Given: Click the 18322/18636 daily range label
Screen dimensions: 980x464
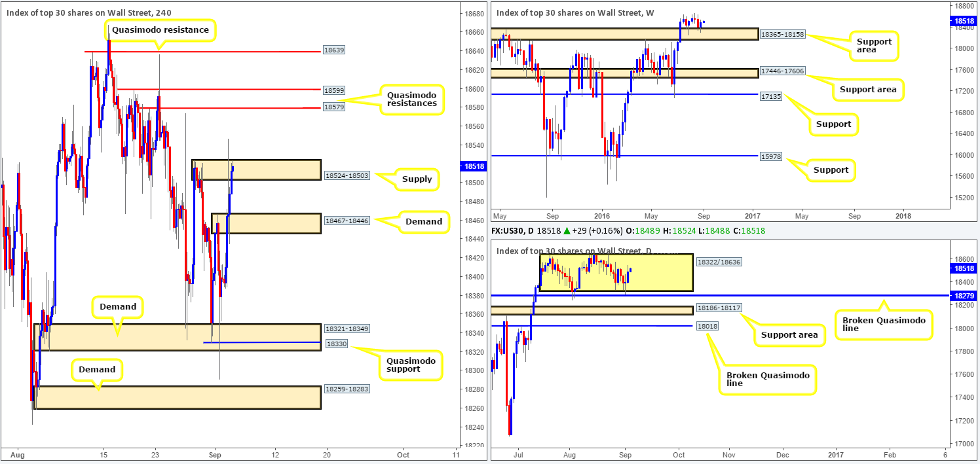Looking at the screenshot, I should point(718,262).
